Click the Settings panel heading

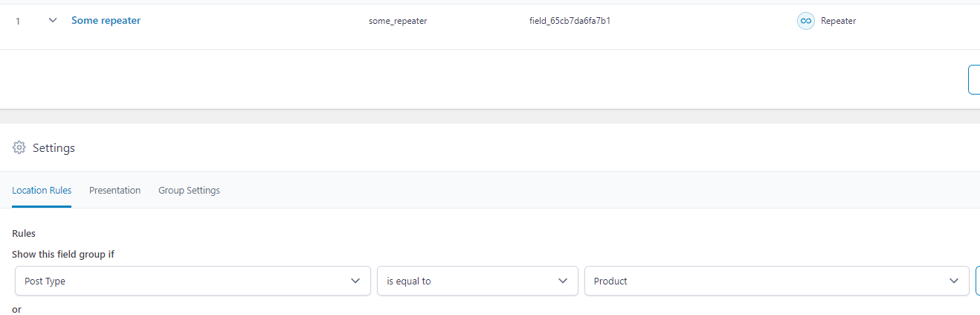click(54, 148)
